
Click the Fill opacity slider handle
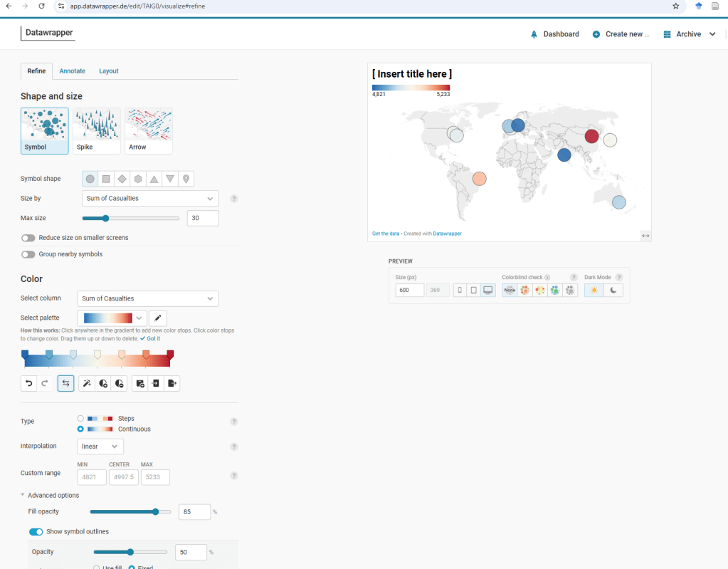[155, 511]
